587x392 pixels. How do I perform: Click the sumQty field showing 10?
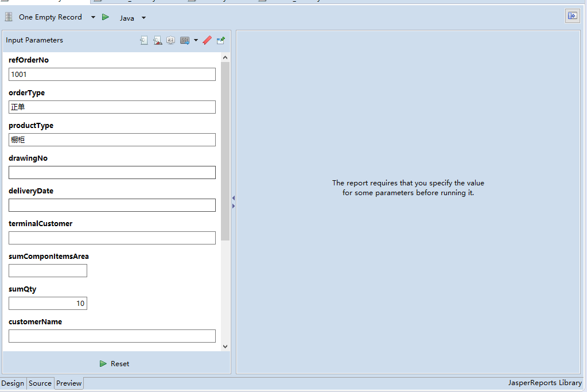[x=48, y=303]
